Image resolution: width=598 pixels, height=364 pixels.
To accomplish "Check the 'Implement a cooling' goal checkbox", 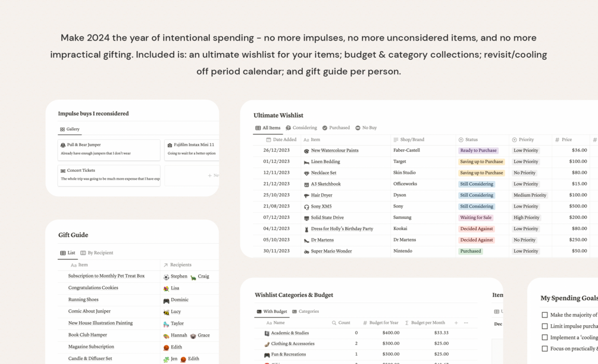I will tap(544, 338).
